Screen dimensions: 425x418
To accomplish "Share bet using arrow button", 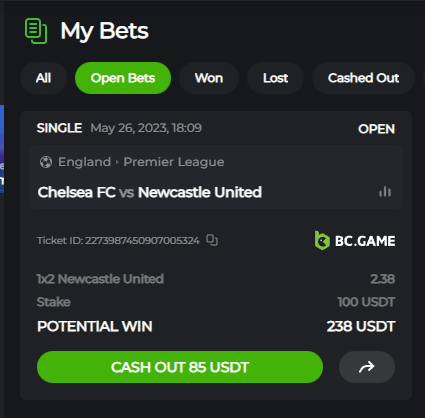I will (x=367, y=367).
